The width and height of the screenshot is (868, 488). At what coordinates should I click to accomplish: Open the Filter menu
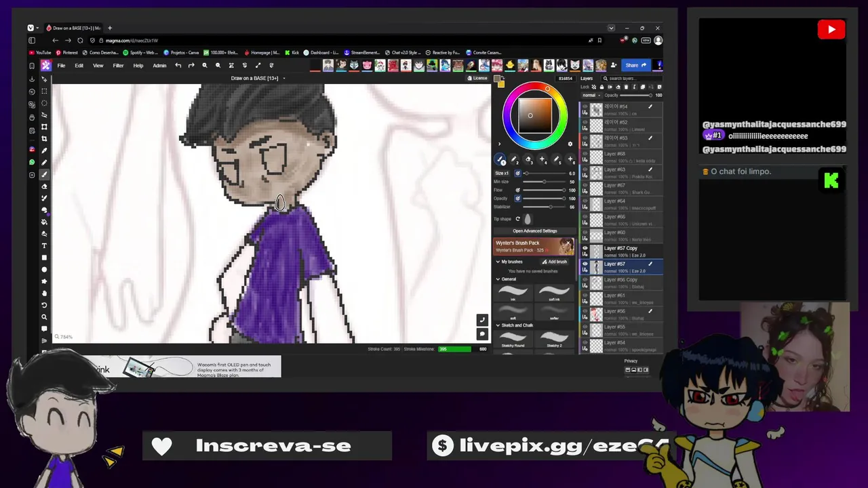tap(119, 66)
